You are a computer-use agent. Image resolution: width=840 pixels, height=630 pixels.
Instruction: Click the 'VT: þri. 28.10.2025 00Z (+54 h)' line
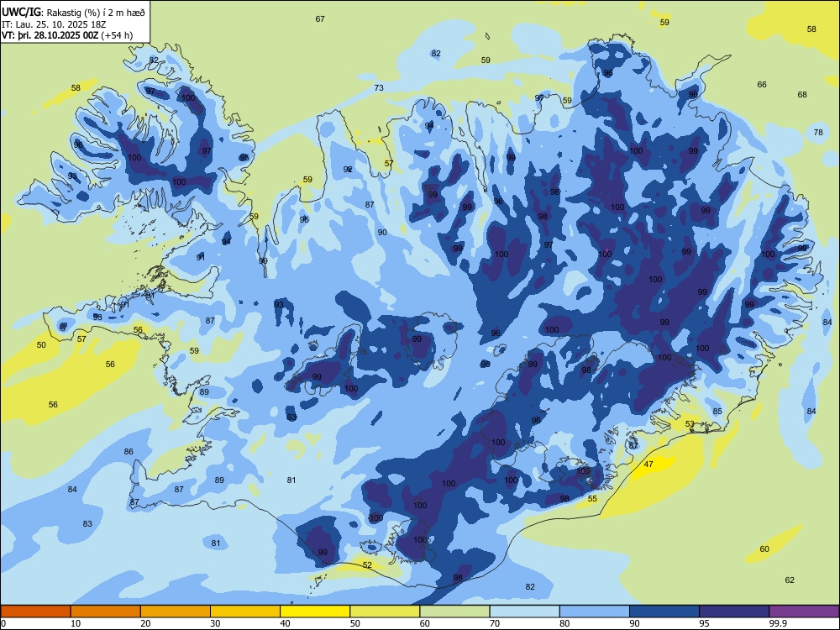[67, 35]
